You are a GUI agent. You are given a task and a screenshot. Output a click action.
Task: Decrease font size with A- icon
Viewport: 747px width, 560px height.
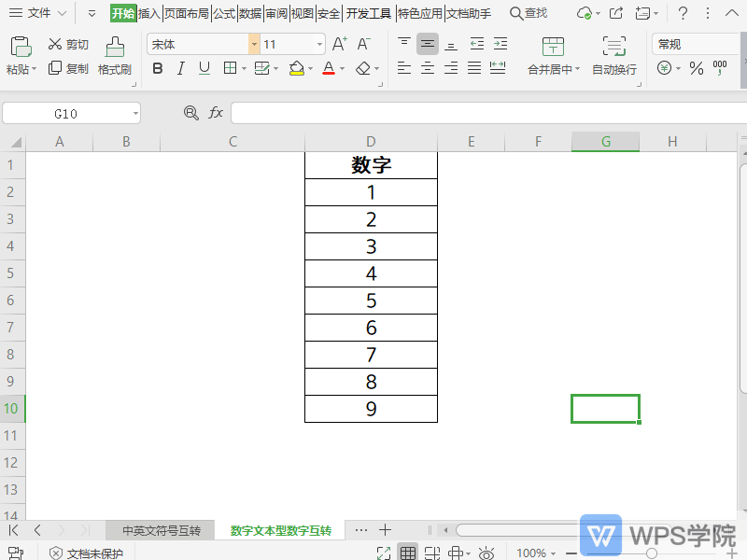tap(363, 44)
